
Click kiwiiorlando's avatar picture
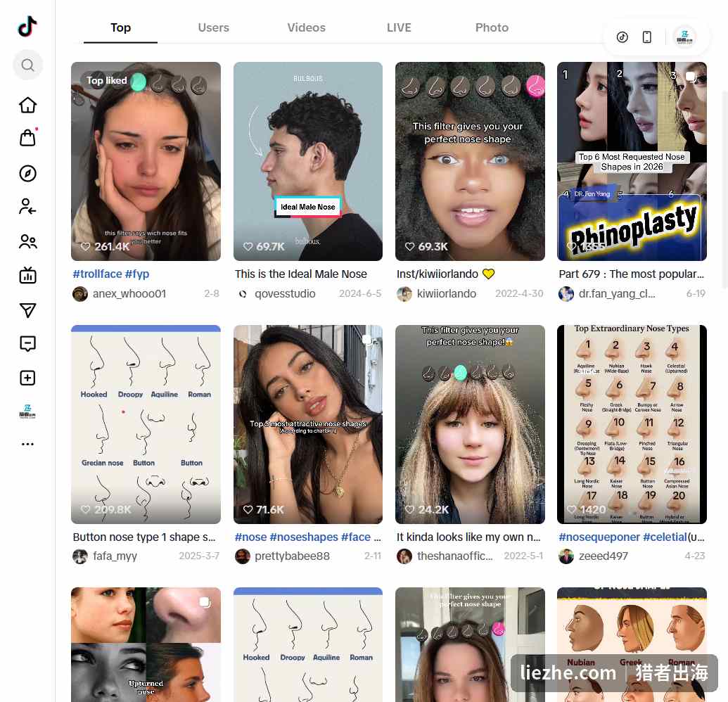[x=404, y=294]
